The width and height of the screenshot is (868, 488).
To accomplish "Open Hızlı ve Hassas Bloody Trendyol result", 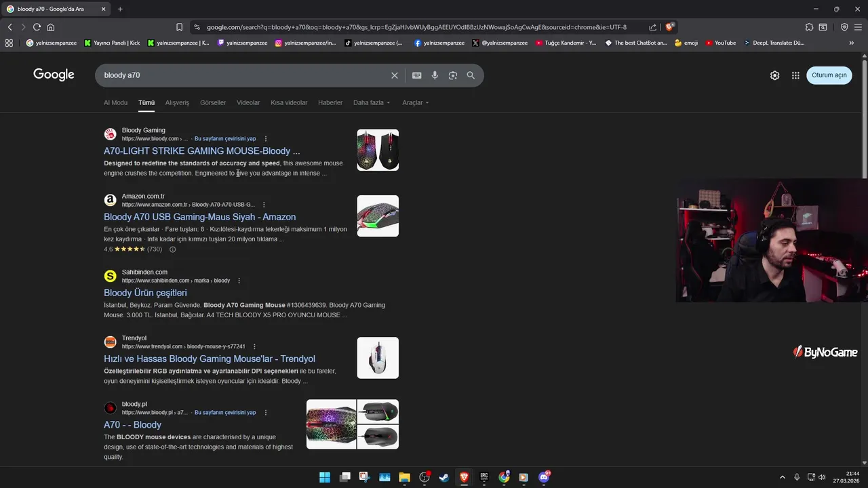I will coord(210,359).
